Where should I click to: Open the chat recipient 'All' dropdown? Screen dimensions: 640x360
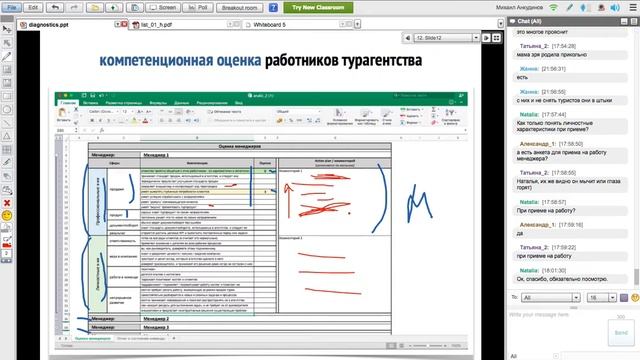pyautogui.click(x=551, y=298)
